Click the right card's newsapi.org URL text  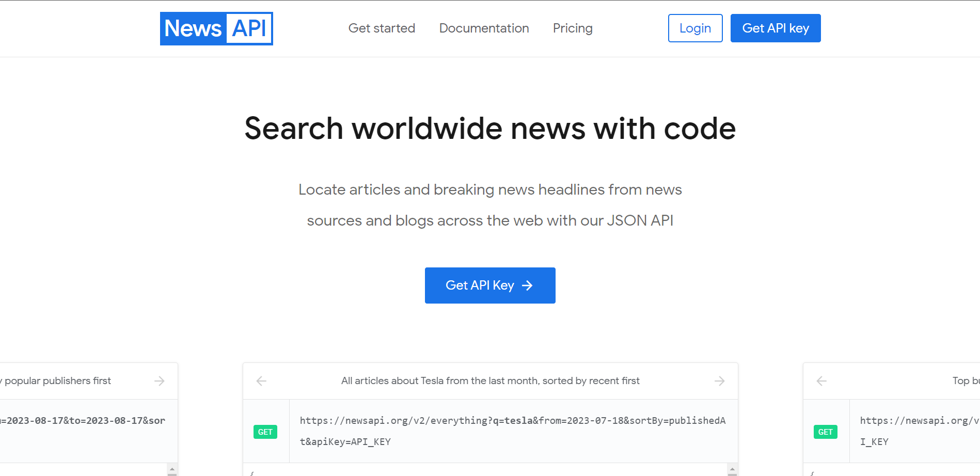pyautogui.click(x=919, y=431)
